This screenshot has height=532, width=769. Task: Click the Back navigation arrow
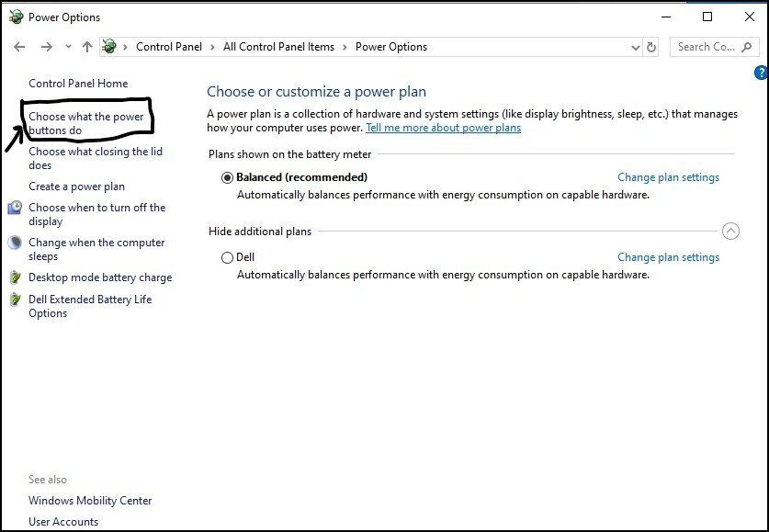(19, 47)
